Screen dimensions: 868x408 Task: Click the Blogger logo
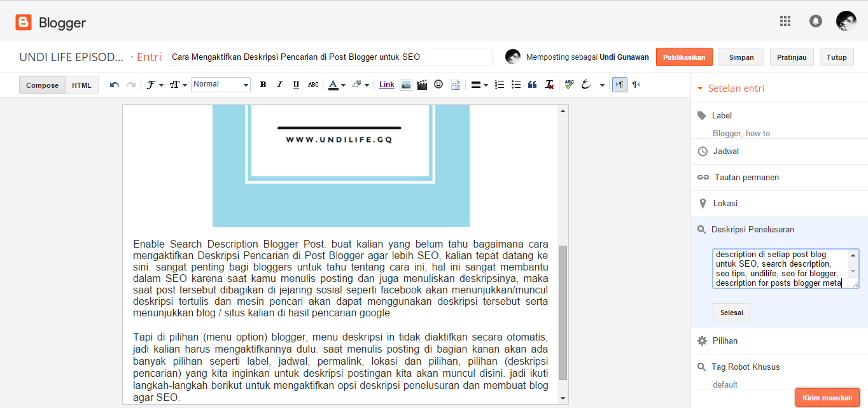click(x=51, y=23)
